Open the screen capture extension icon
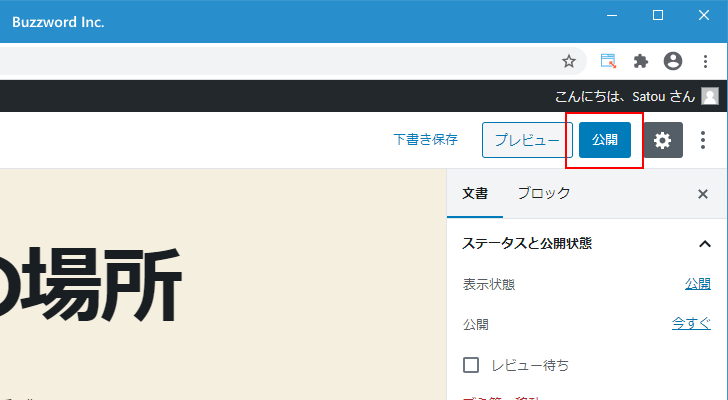The width and height of the screenshot is (728, 400). pyautogui.click(x=608, y=61)
